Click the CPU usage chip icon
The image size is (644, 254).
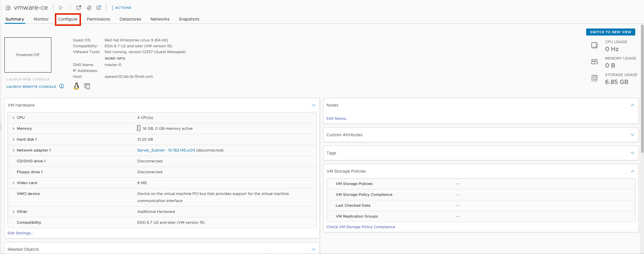pos(594,45)
